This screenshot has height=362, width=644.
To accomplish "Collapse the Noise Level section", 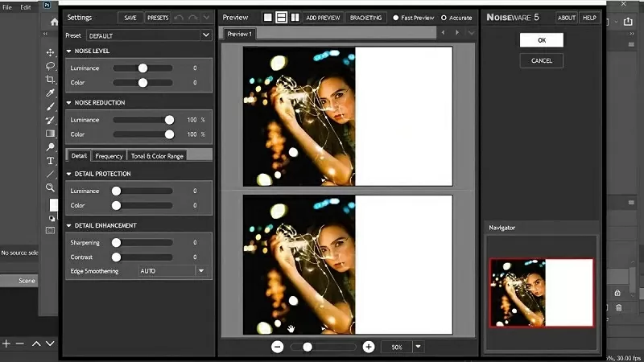I will pyautogui.click(x=69, y=51).
